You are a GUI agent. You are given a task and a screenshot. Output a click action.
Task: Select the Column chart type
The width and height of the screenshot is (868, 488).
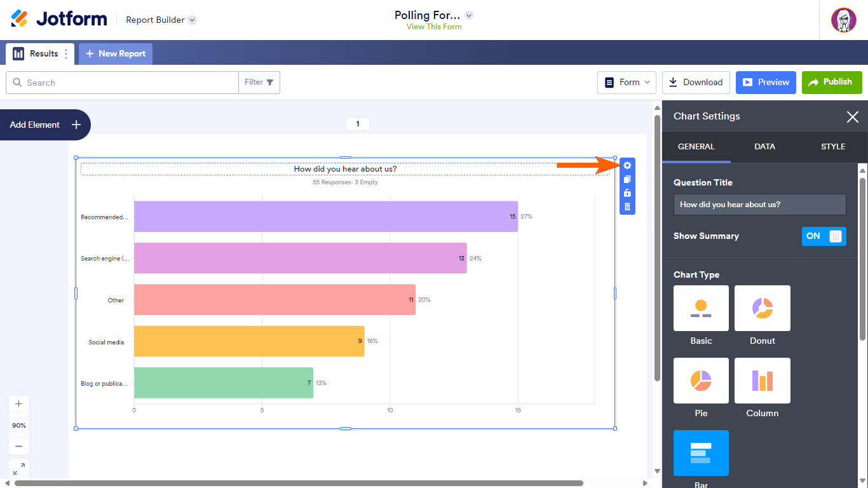(763, 381)
